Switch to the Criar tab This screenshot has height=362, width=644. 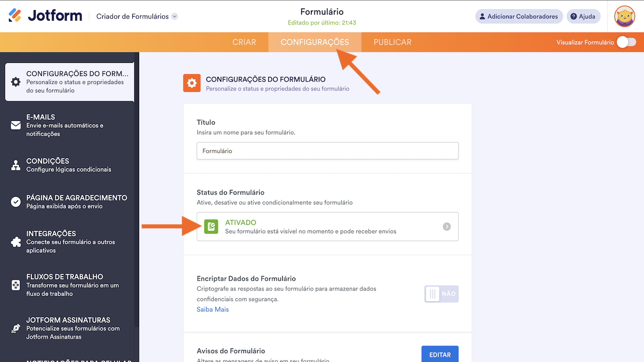[x=244, y=42]
